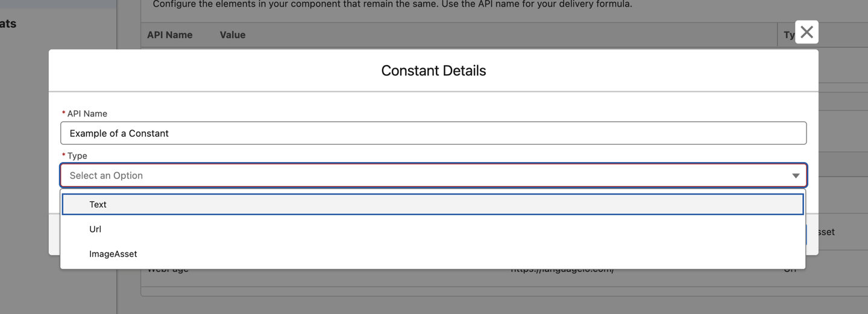Click the blue-outlined button edge in dialog footer

(805, 232)
